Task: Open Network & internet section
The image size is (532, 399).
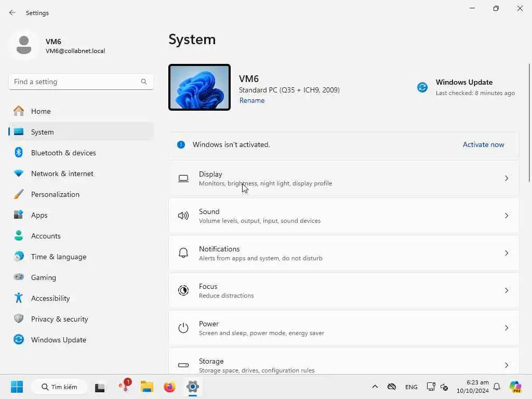Action: pos(81,174)
